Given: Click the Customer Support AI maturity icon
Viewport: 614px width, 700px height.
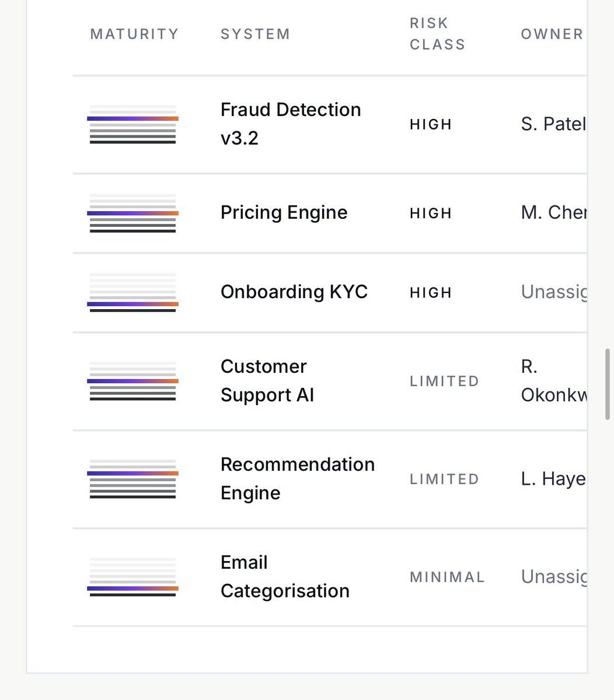Looking at the screenshot, I should point(132,381).
